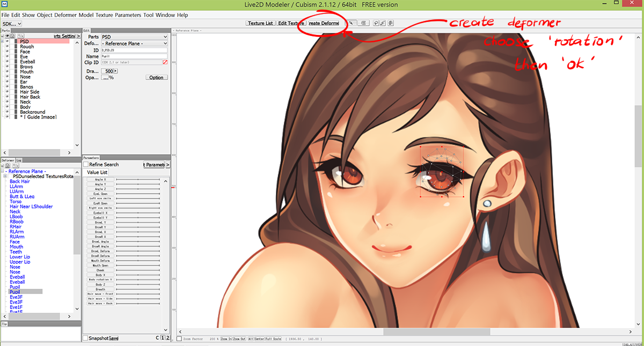Open the File menu
Image resolution: width=644 pixels, height=346 pixels.
coord(5,15)
